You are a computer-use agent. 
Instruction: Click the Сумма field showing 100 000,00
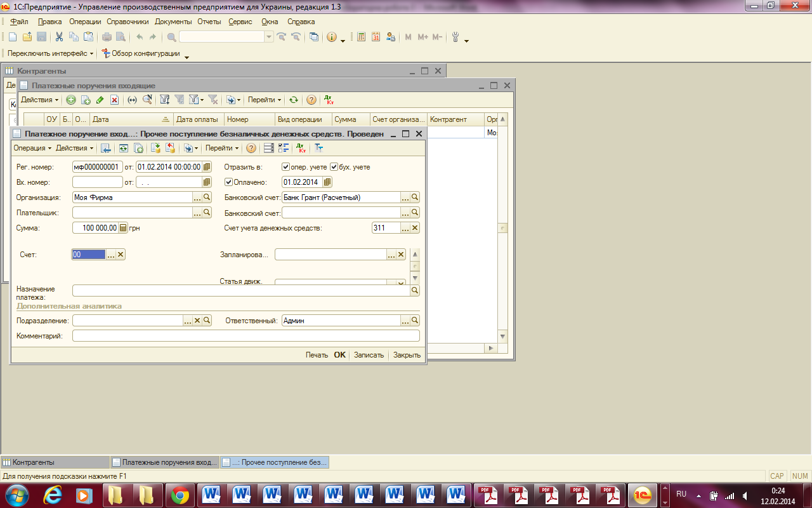click(x=96, y=228)
